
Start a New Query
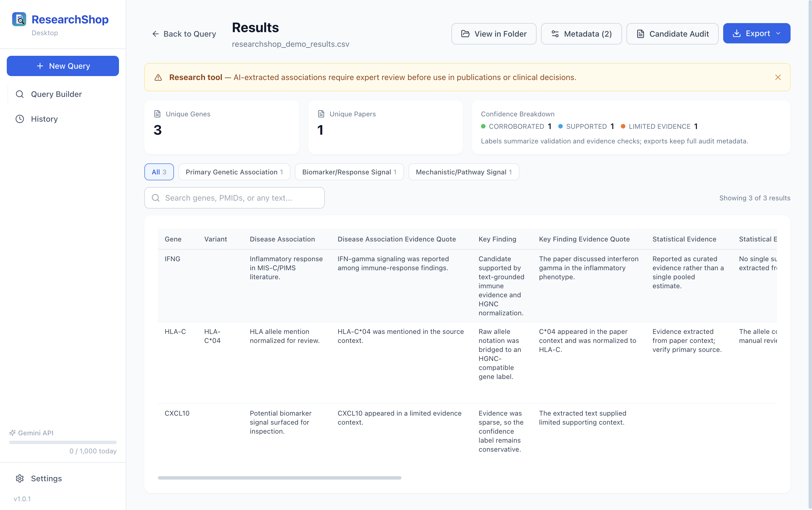tap(63, 66)
